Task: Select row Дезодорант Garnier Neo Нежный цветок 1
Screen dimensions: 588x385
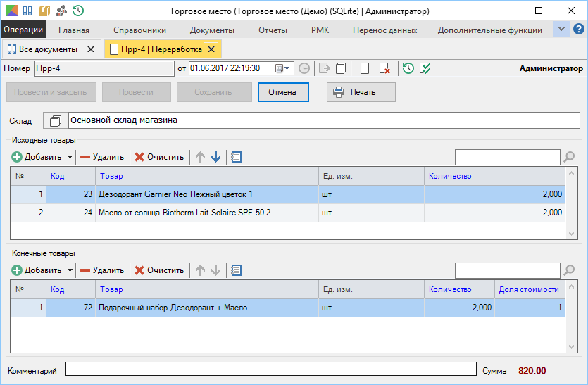Action: [287, 194]
